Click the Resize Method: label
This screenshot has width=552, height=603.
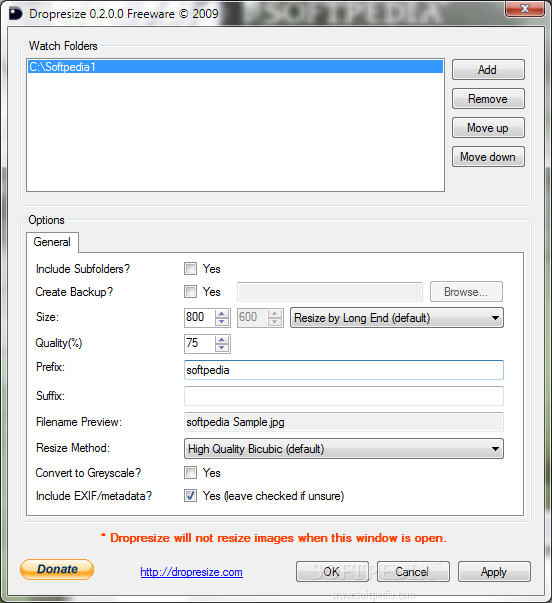click(73, 448)
